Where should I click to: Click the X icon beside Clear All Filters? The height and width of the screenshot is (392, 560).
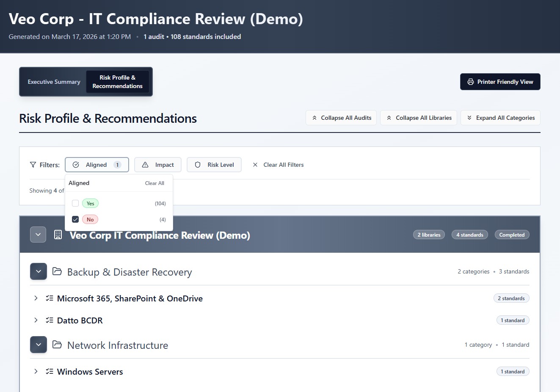tap(255, 165)
